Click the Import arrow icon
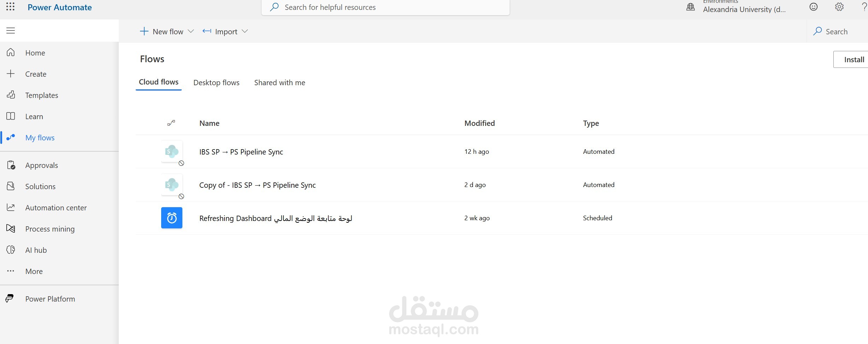Viewport: 868px width, 344px height. (207, 31)
